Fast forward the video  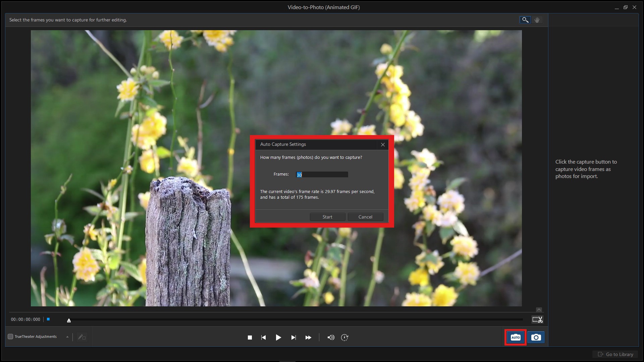(x=308, y=338)
